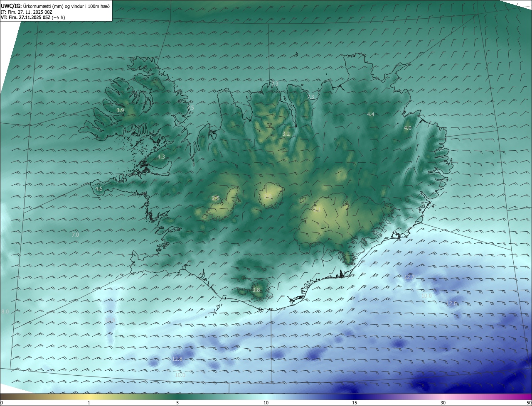Click the 12.6 value southeast of Iceland
532x406 pixels.
(x=452, y=303)
